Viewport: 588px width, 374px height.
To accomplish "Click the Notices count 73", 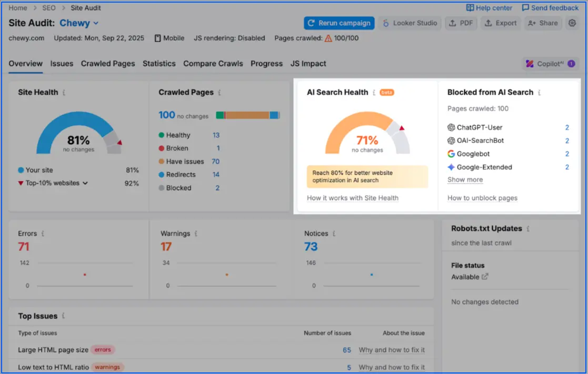I will [311, 247].
